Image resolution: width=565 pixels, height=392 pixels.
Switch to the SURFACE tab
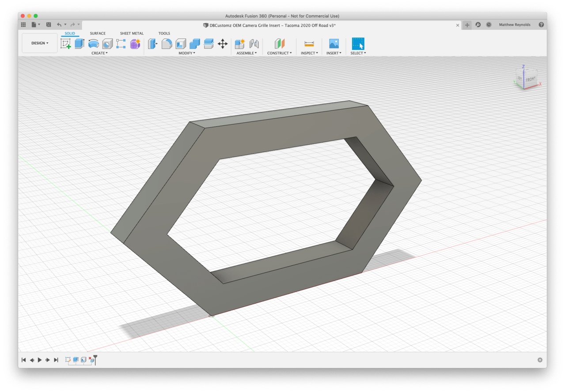(98, 34)
